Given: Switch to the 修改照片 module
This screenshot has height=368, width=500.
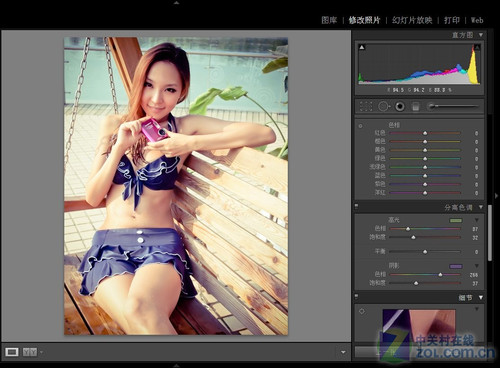Looking at the screenshot, I should [364, 20].
